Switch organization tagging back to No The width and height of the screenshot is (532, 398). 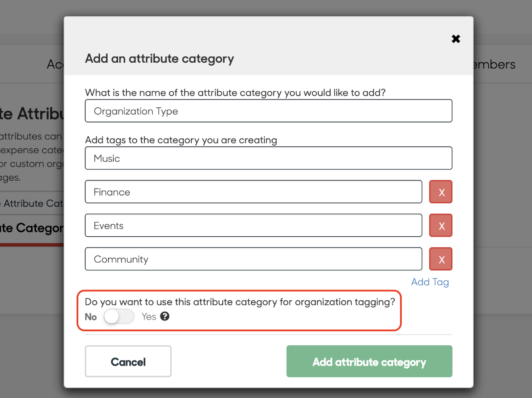(119, 316)
